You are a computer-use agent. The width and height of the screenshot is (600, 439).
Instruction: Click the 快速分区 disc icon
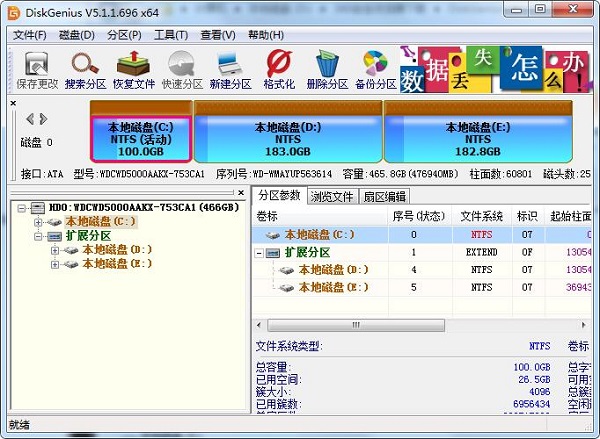pyautogui.click(x=182, y=70)
